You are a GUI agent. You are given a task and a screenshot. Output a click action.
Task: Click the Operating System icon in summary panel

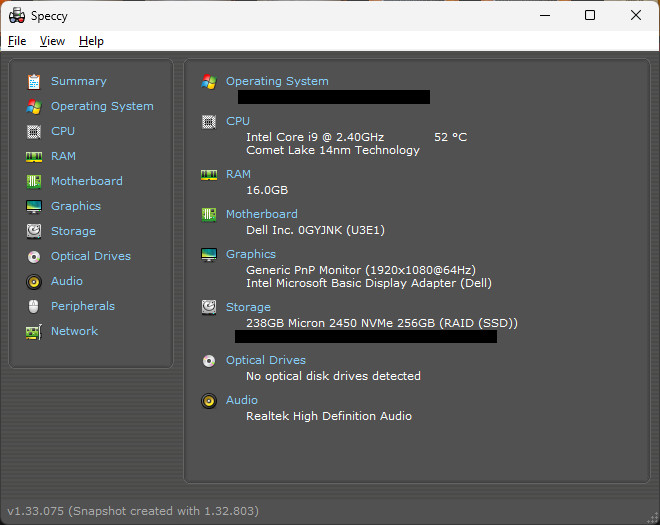[x=209, y=82]
